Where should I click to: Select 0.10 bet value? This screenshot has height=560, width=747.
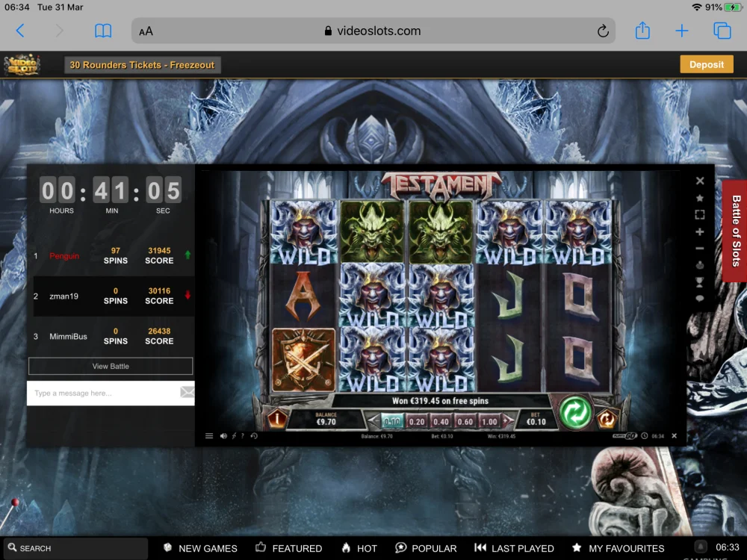391,421
